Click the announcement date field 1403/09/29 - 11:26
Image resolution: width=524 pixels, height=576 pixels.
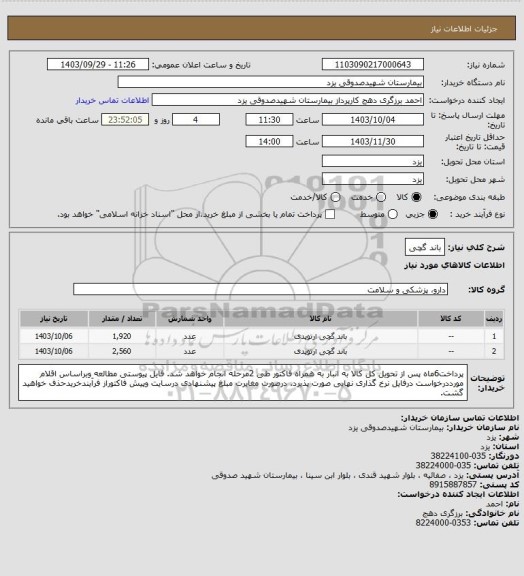tap(98, 64)
